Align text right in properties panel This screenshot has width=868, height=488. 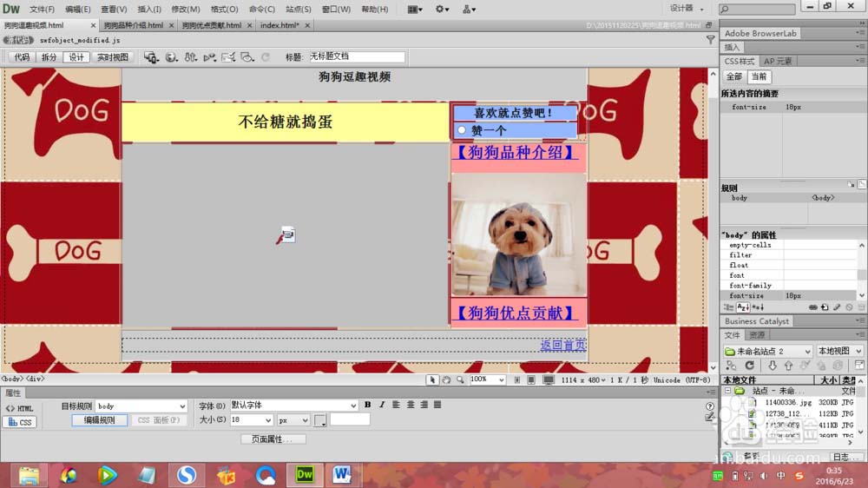[x=424, y=405]
